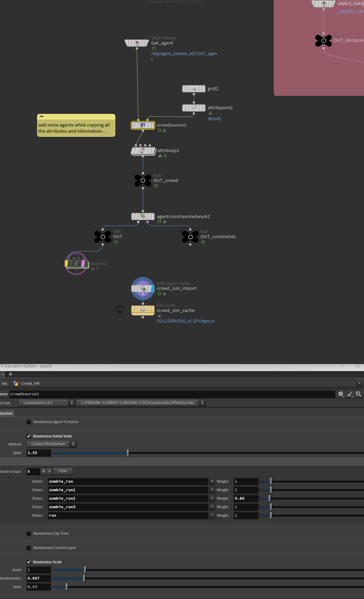The height and width of the screenshot is (599, 364).
Task: Click the node name field crowdsource1
Action: [x=172, y=394]
